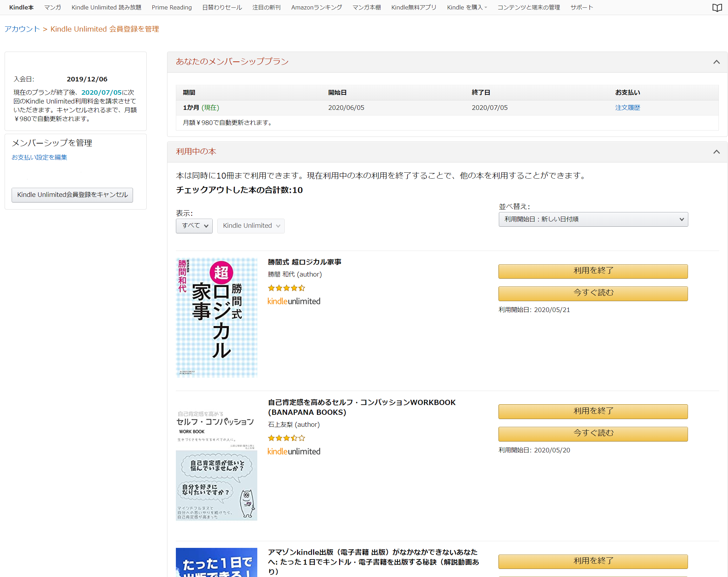Open コンテンツと端末の管理 in the nav bar
The width and height of the screenshot is (728, 577).
(529, 7)
